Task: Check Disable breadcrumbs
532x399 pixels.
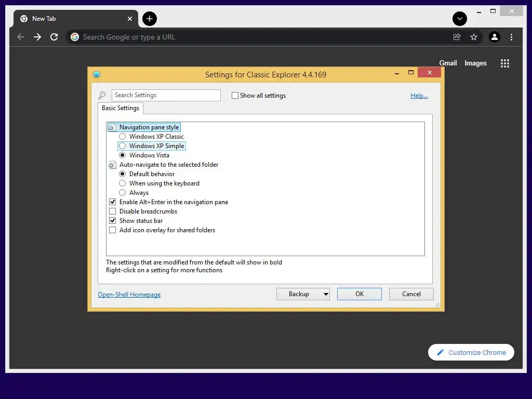Action: click(x=113, y=211)
